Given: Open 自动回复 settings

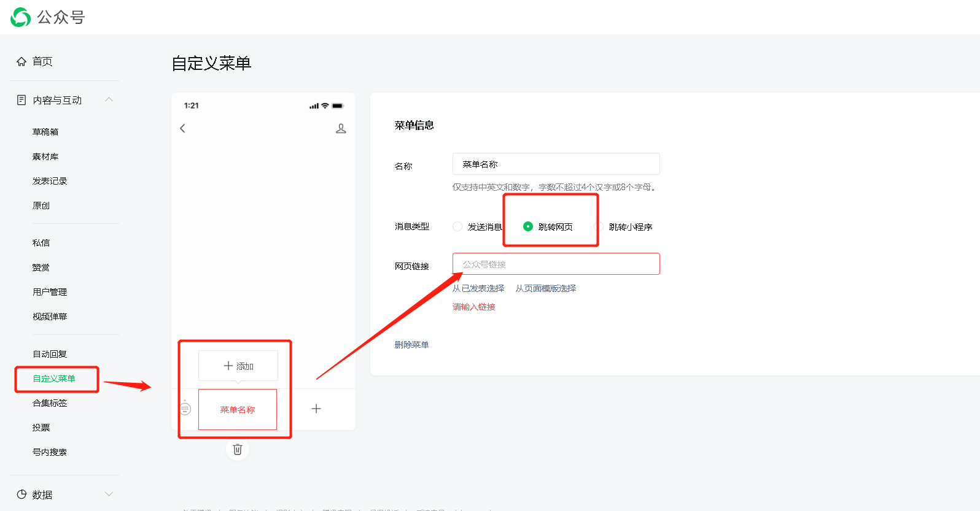Looking at the screenshot, I should coord(50,354).
